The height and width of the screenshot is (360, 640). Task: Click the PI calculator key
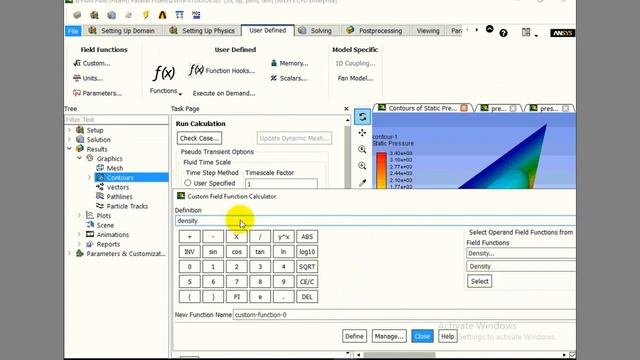coord(237,297)
